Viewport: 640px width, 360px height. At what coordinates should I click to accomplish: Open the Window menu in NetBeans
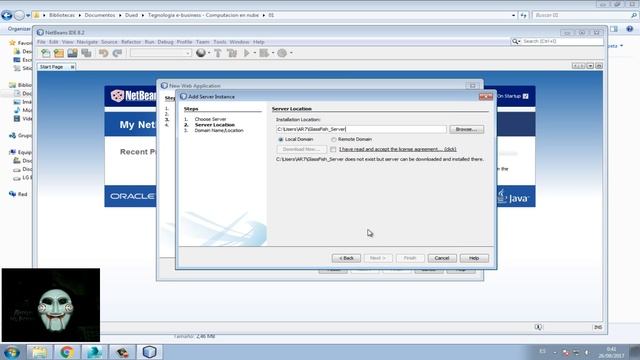click(x=239, y=42)
